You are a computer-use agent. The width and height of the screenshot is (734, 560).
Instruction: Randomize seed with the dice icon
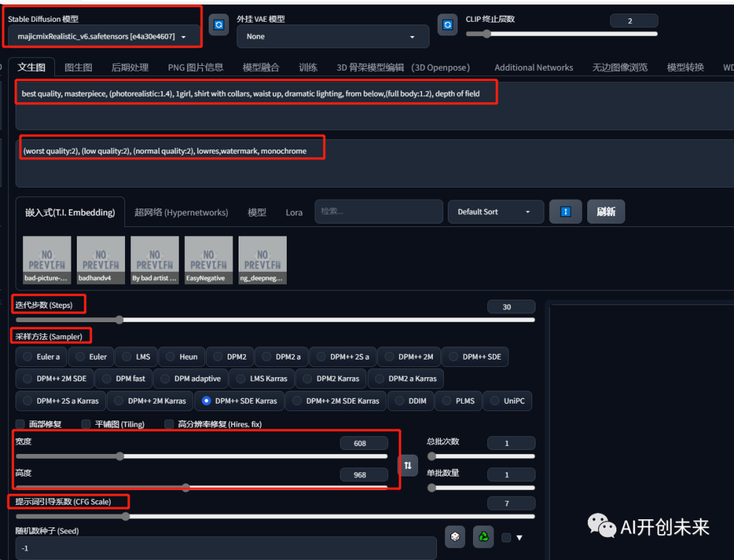(455, 537)
